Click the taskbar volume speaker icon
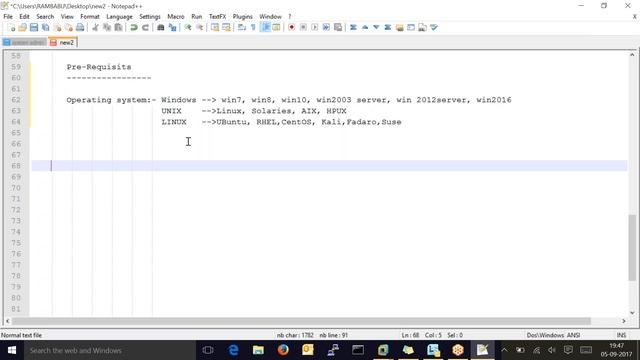Screen dimensions: 640x360 click(x=552, y=350)
